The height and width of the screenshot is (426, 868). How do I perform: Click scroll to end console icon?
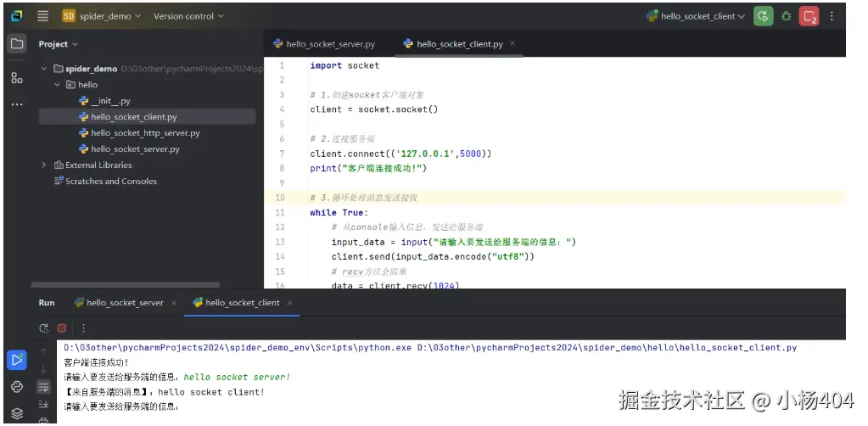44,405
